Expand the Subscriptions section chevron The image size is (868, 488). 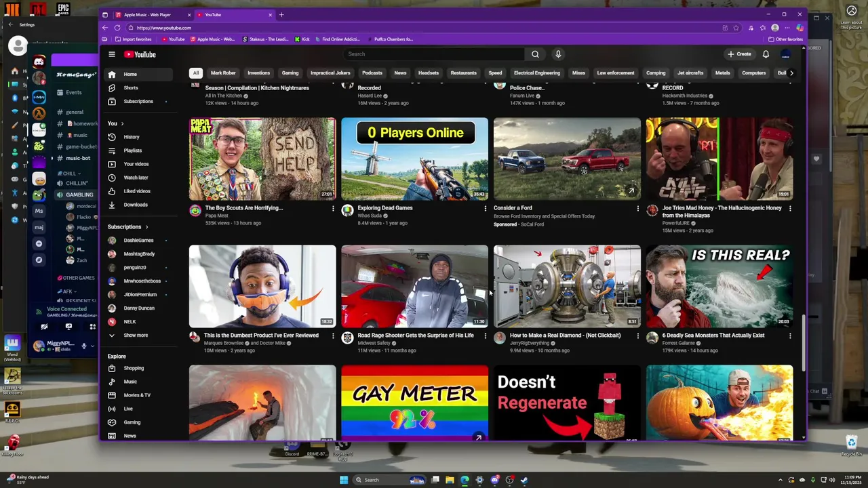click(x=146, y=227)
